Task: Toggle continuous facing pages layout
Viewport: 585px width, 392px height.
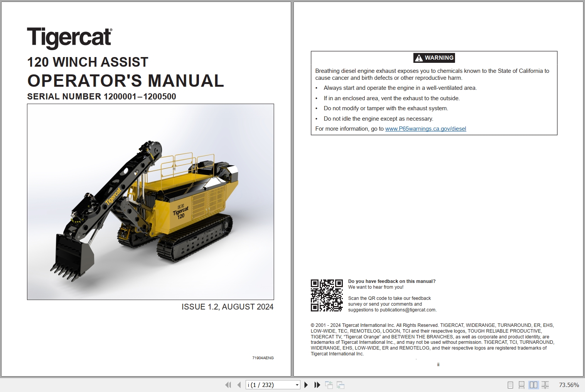Action: [x=546, y=385]
